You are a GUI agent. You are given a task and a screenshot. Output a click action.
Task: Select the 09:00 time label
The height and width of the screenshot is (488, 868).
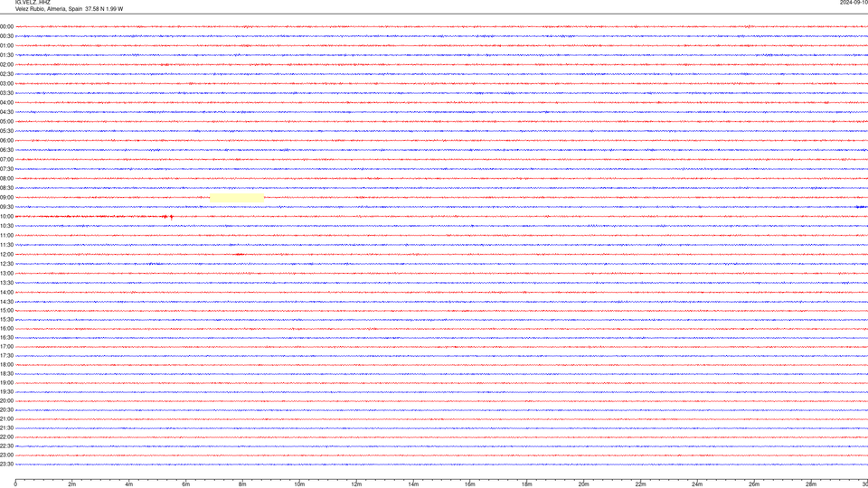point(6,198)
